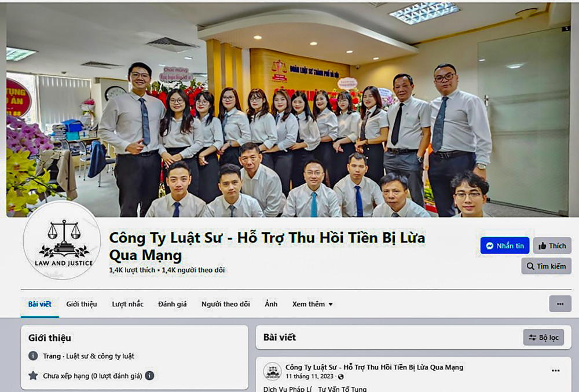Open the Bộ lọc filter options

coord(544,338)
